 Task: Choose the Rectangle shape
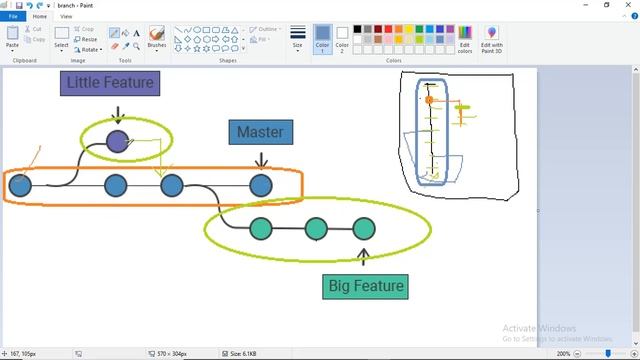pos(207,30)
